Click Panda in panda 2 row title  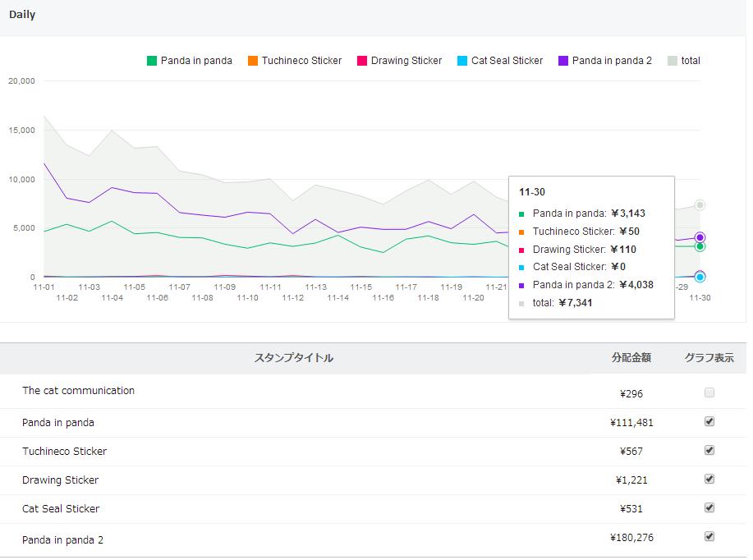(62, 539)
